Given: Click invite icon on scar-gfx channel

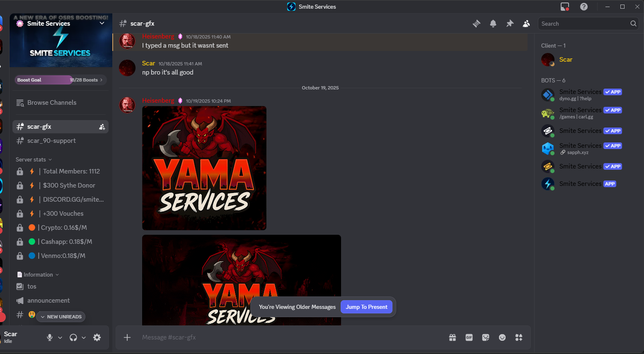Looking at the screenshot, I should [x=102, y=127].
